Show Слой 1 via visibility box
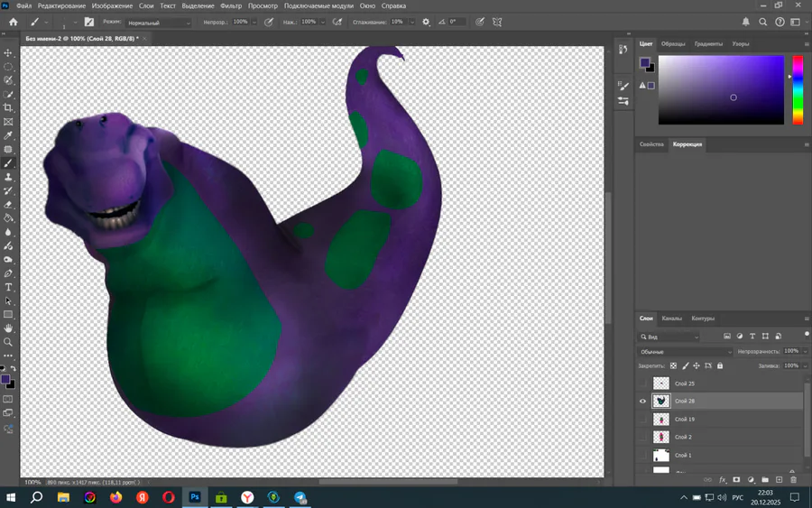 tap(642, 455)
